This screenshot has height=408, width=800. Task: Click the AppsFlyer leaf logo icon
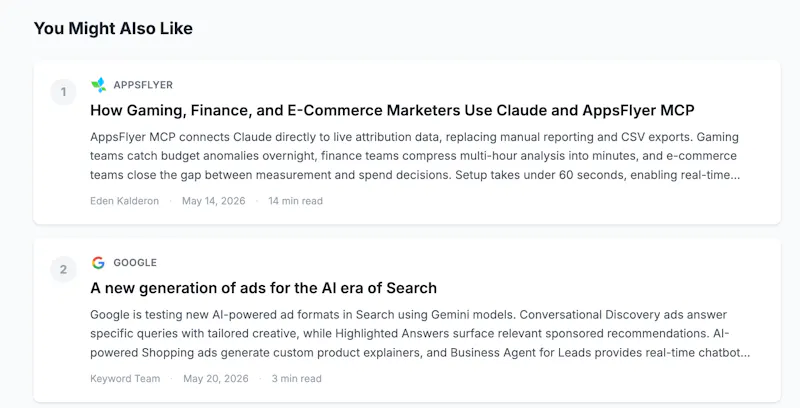pos(98,85)
